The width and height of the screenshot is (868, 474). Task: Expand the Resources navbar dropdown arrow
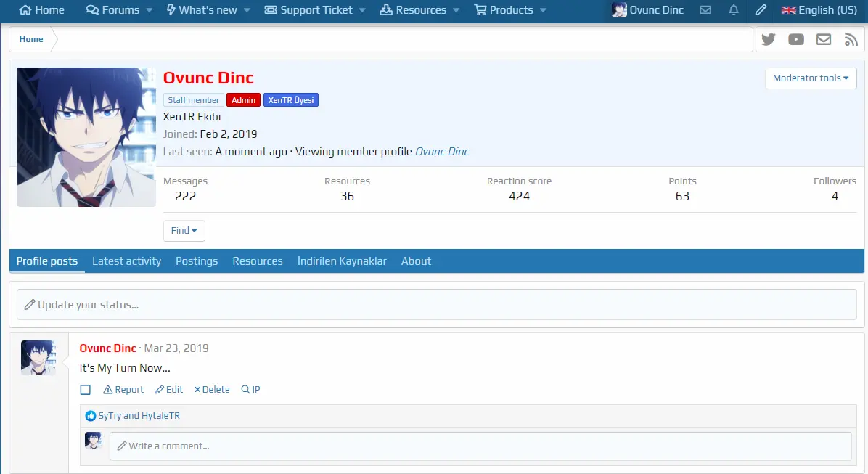pyautogui.click(x=456, y=10)
